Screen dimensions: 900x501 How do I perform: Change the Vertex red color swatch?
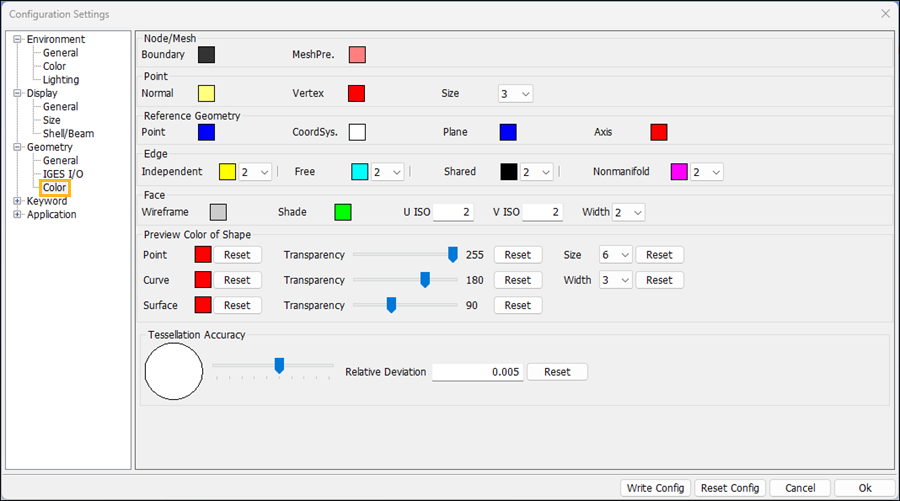(356, 94)
